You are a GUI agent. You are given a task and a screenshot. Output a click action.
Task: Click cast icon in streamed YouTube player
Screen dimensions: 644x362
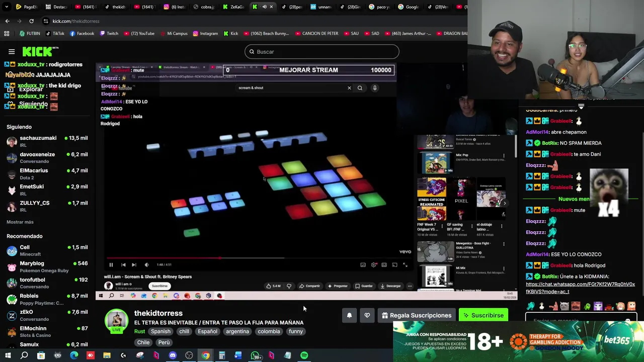(x=394, y=264)
